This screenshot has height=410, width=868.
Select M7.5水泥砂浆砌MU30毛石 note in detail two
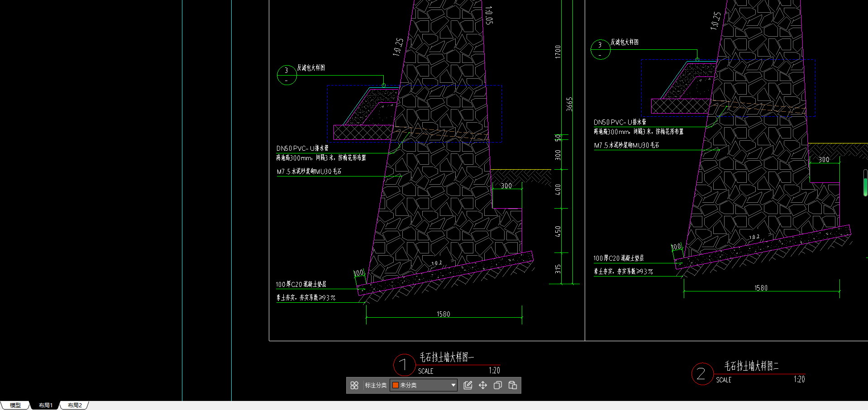[x=627, y=145]
